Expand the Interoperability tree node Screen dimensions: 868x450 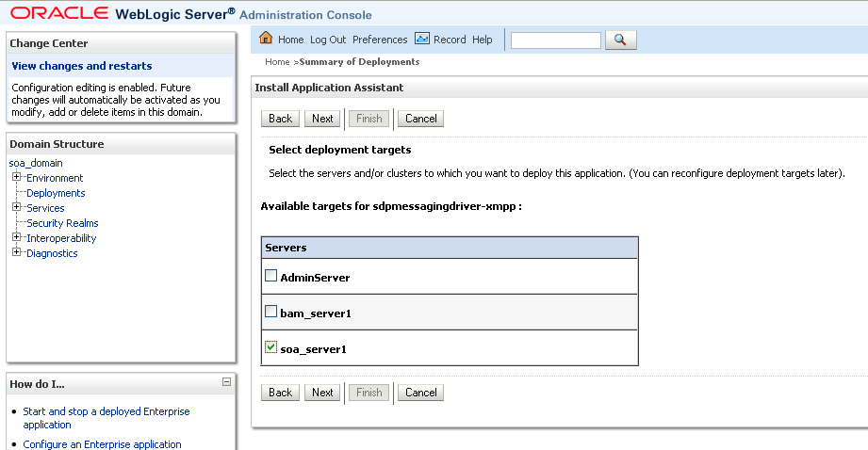coord(17,238)
